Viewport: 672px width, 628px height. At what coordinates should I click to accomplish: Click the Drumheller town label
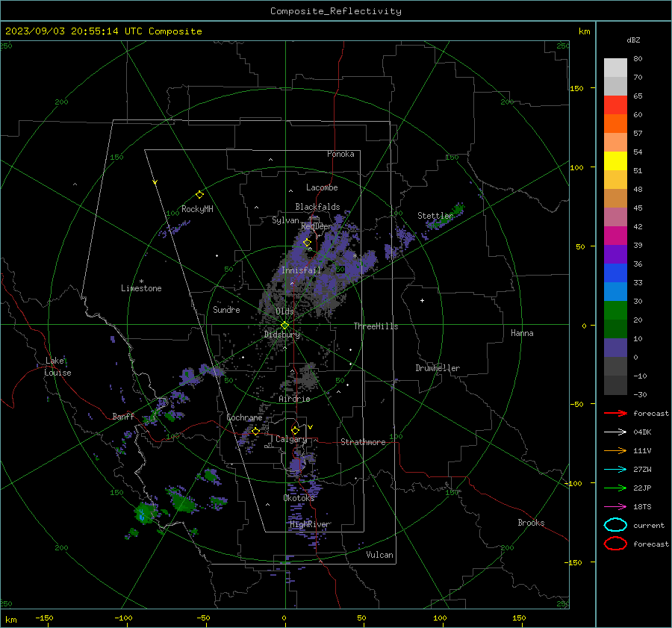[x=438, y=368]
